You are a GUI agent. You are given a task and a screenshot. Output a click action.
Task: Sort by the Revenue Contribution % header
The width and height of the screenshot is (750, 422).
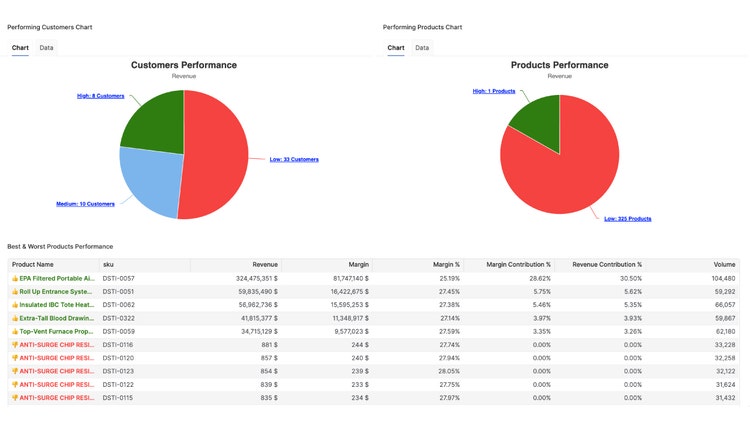(607, 265)
